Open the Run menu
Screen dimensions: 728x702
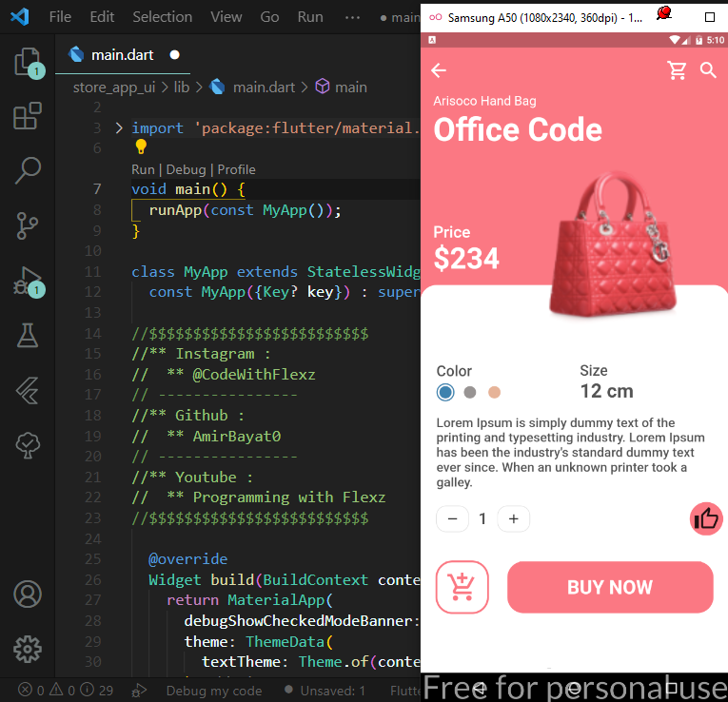pyautogui.click(x=310, y=17)
